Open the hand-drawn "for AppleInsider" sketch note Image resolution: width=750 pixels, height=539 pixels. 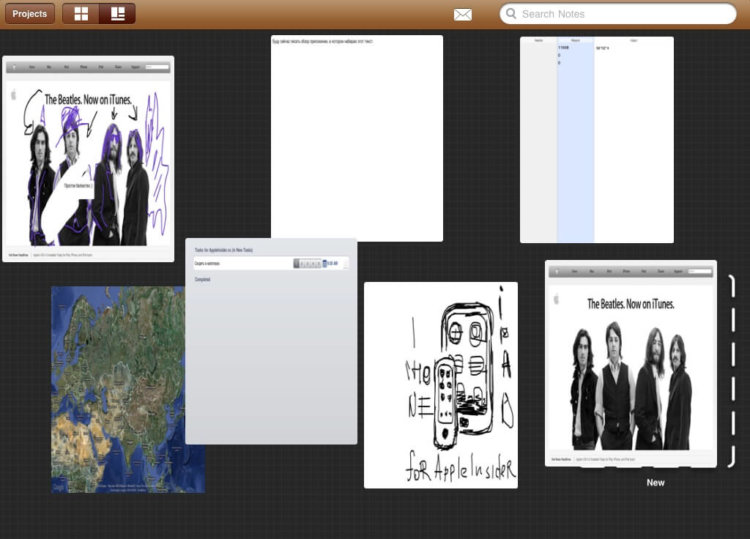click(441, 385)
